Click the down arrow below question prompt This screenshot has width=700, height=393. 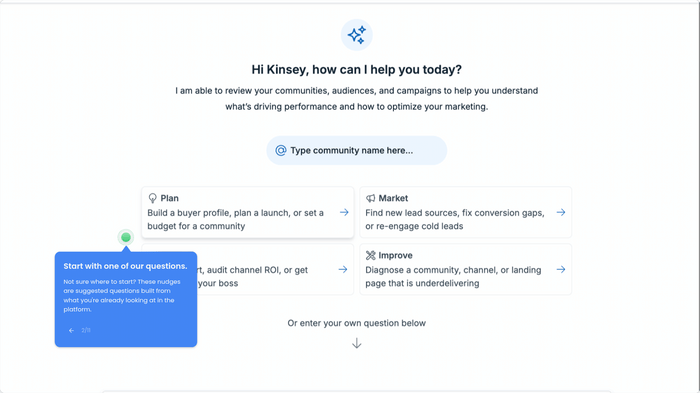point(357,343)
